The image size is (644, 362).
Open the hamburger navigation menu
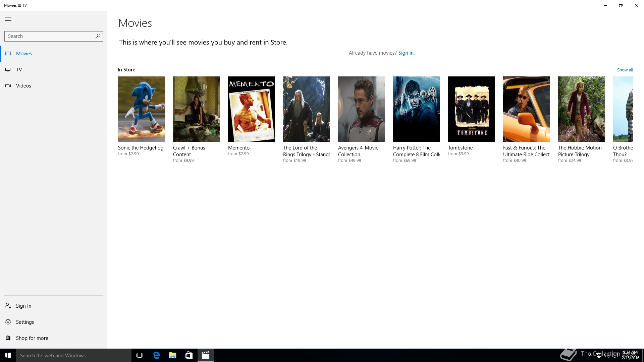click(x=8, y=19)
